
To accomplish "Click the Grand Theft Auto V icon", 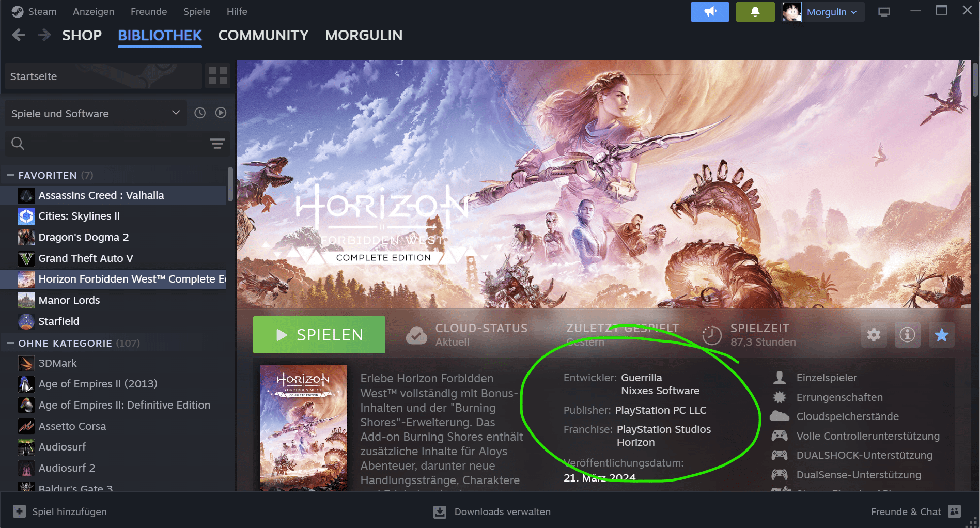I will click(x=26, y=258).
